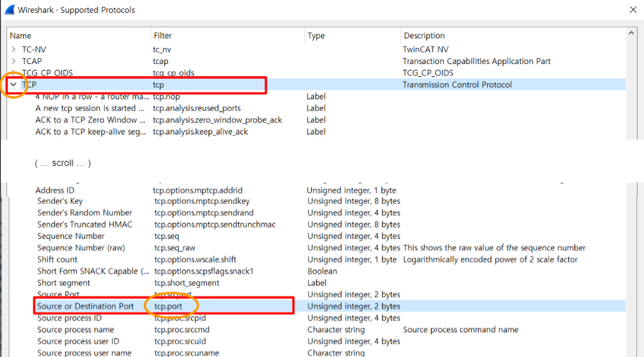Click the tcp filter cell
Screen dimensions: 644x357
[x=158, y=85]
